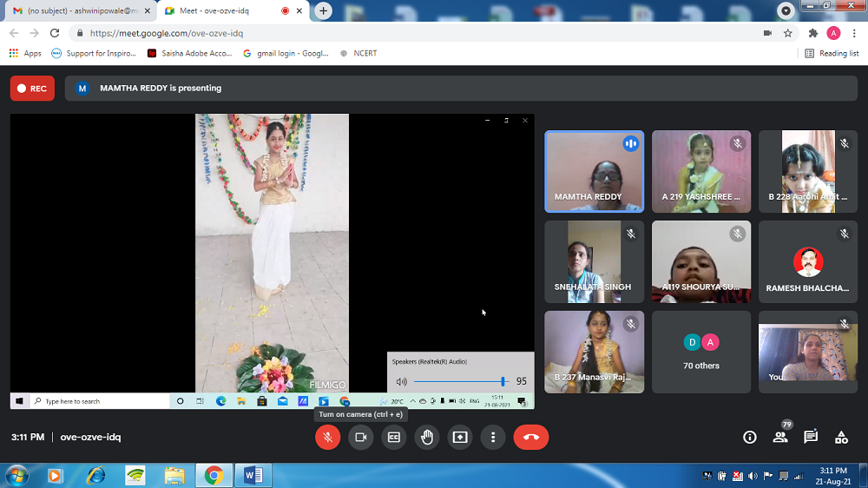The image size is (868, 488).
Task: Open more options three-dot menu in Meet
Action: point(493,437)
